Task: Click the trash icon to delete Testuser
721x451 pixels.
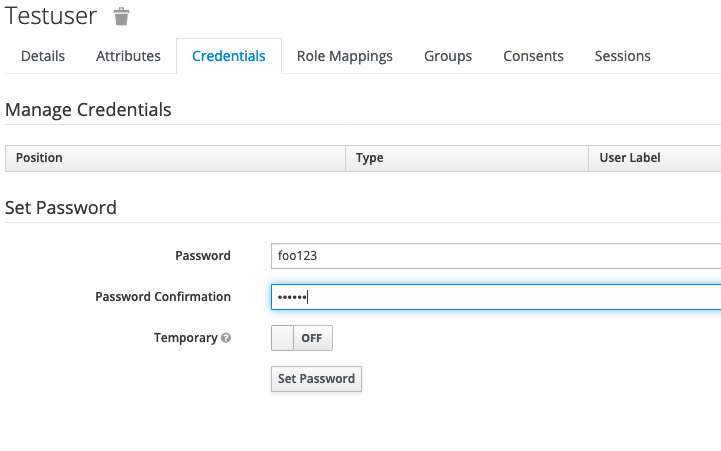Action: tap(121, 16)
